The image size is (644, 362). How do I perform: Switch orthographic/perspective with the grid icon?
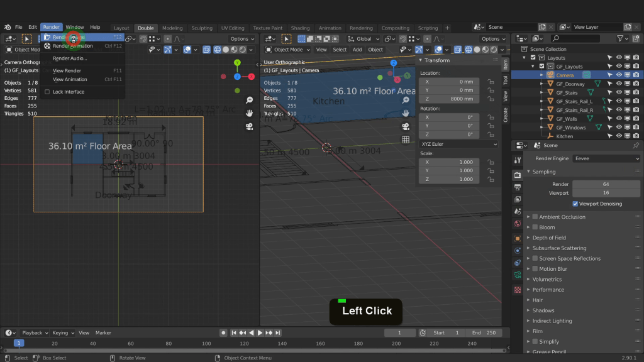406,140
